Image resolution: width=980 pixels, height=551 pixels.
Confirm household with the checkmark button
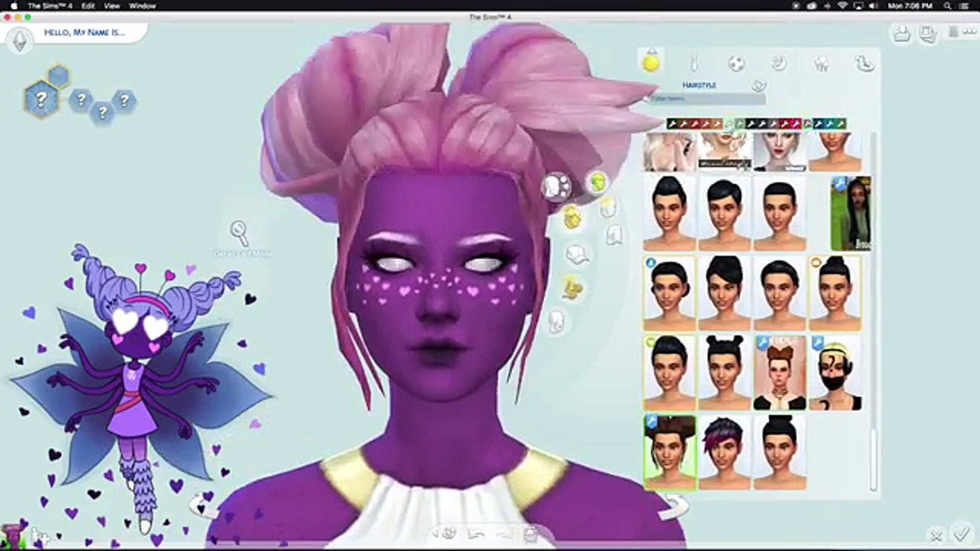[x=962, y=534]
